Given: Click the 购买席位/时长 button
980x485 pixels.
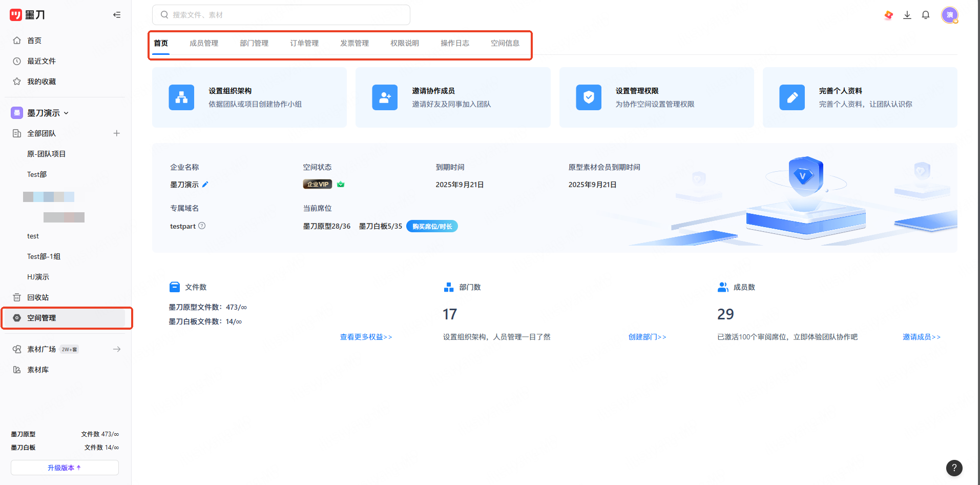Looking at the screenshot, I should (432, 226).
